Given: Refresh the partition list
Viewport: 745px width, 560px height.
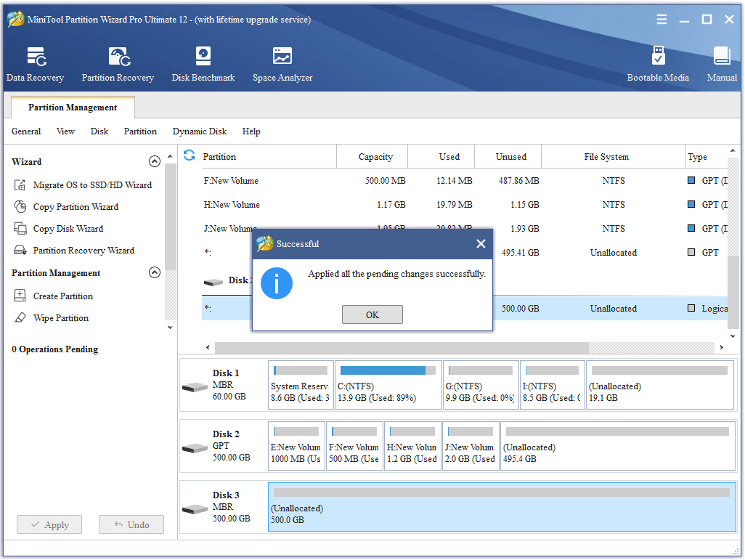Looking at the screenshot, I should click(189, 155).
